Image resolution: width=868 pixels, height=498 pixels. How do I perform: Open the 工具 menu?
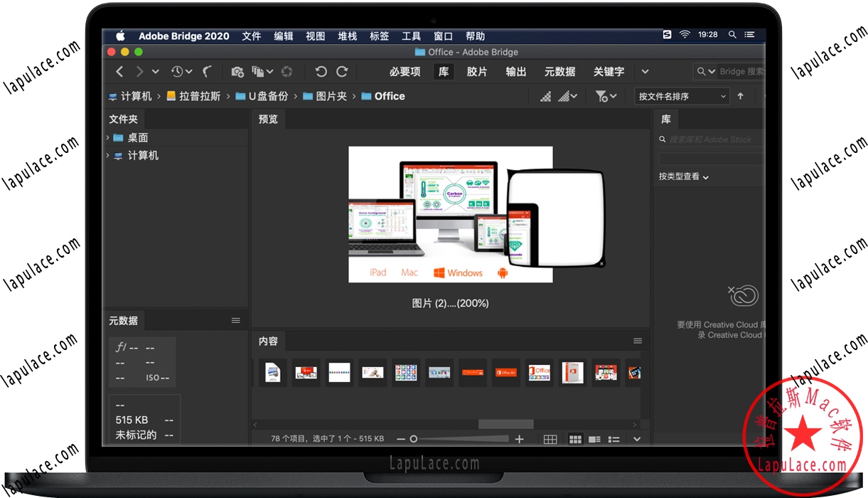point(411,36)
